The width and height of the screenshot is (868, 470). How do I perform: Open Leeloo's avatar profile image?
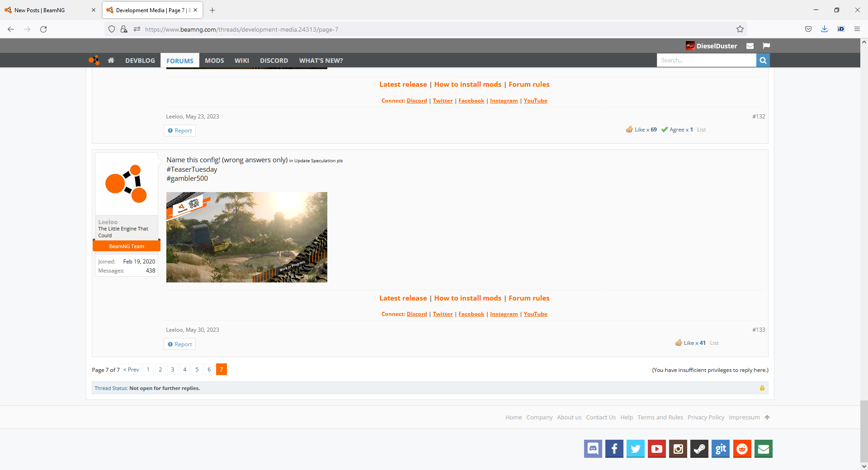coord(127,184)
